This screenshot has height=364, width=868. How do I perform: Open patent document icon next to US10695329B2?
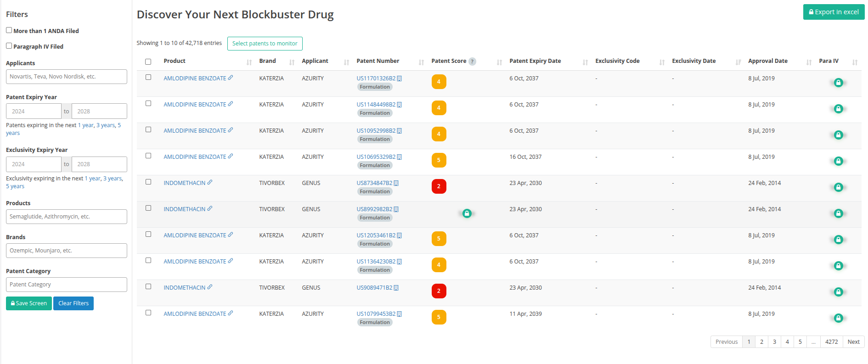coord(399,157)
